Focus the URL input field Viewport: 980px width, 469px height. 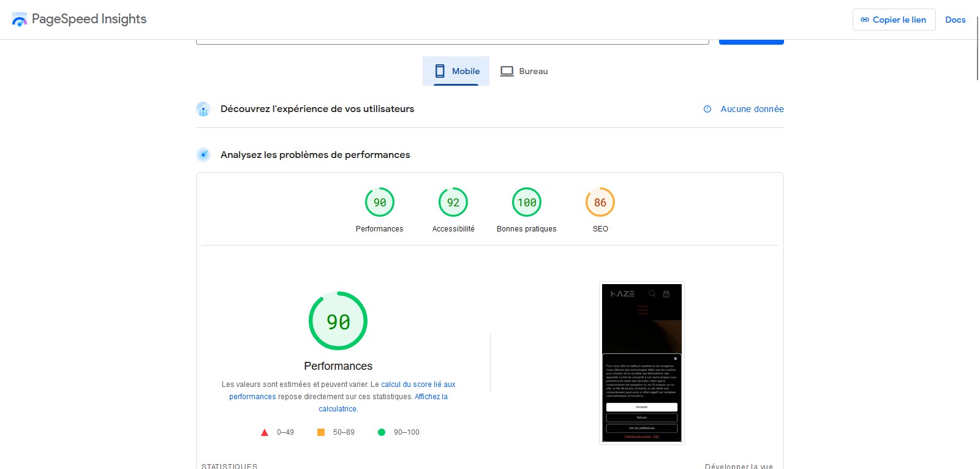point(453,42)
